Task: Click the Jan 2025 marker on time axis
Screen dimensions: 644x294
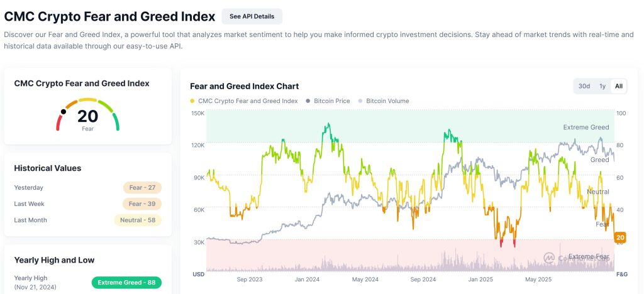Action: (481, 279)
